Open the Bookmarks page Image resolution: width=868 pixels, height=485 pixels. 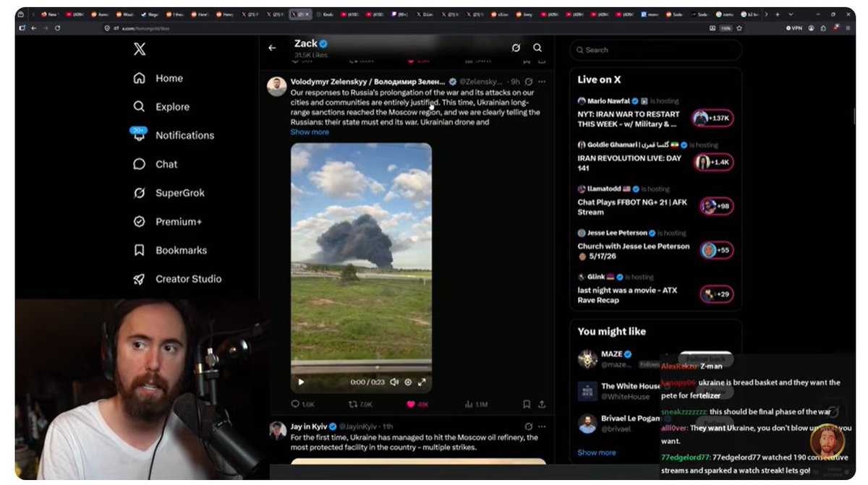pos(170,250)
